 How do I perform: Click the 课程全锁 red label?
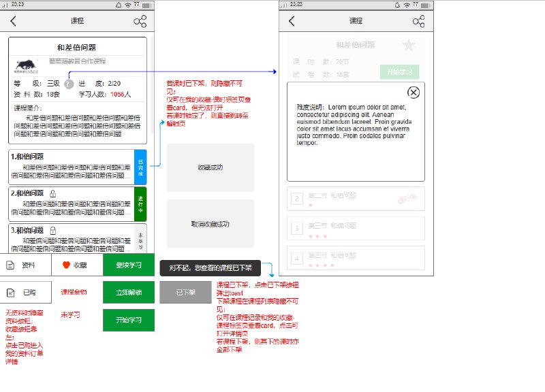click(x=74, y=292)
